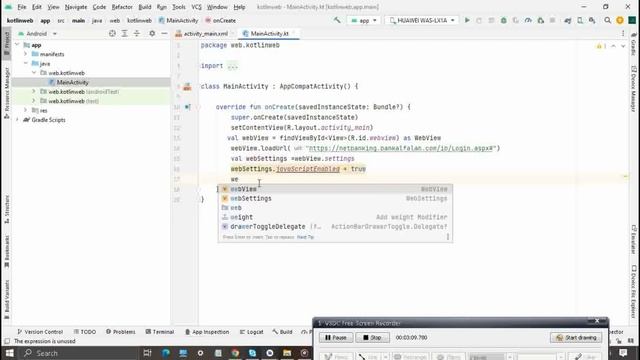
Task: Stop the VSDC screen recording
Action: click(x=372, y=338)
